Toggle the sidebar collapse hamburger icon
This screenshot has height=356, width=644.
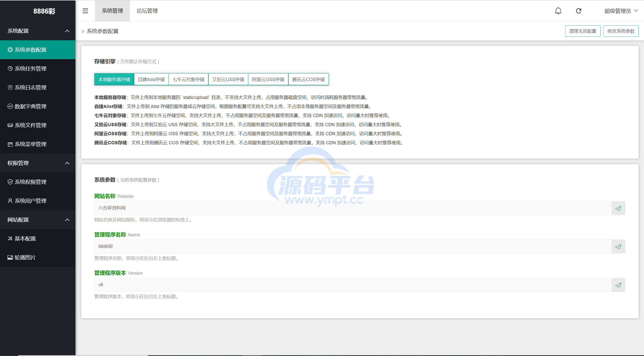(x=85, y=11)
